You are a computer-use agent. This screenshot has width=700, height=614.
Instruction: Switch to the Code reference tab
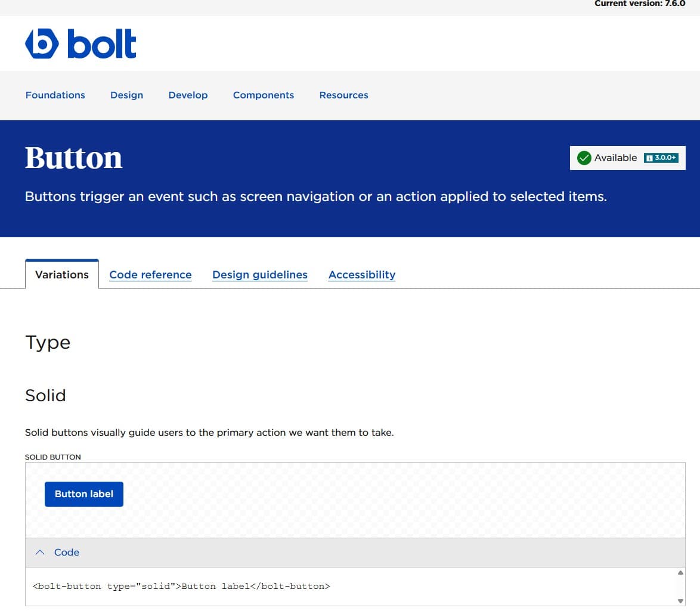click(150, 275)
